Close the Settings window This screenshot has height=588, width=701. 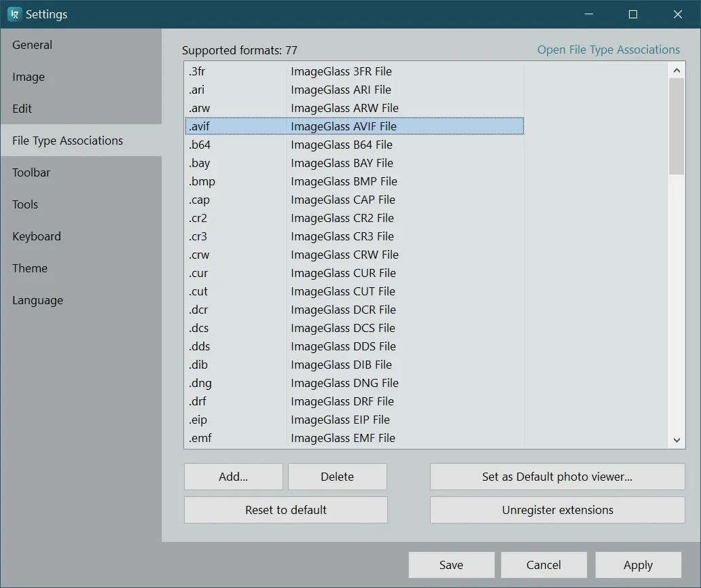pyautogui.click(x=678, y=14)
